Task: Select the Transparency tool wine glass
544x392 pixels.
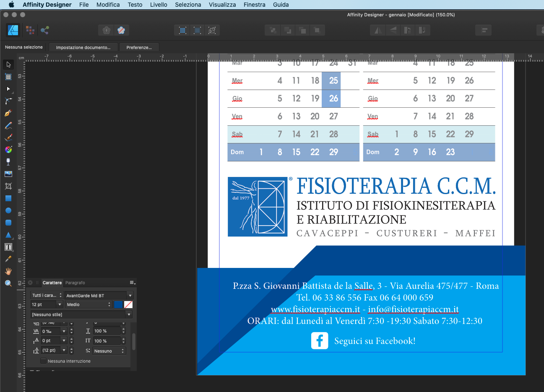Action: [x=8, y=162]
